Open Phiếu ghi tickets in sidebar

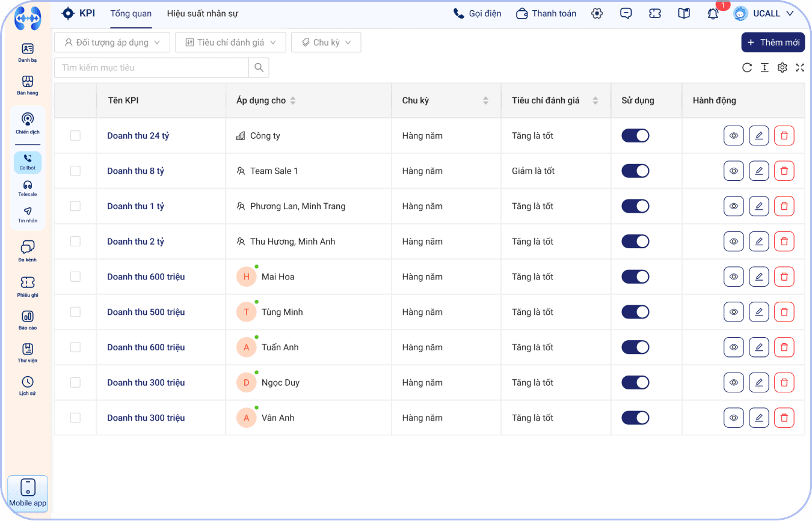[27, 287]
